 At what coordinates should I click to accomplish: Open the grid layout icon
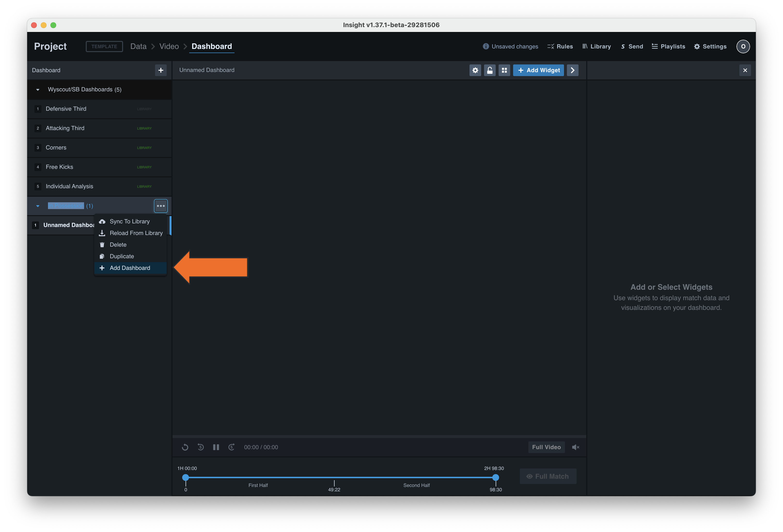(504, 70)
